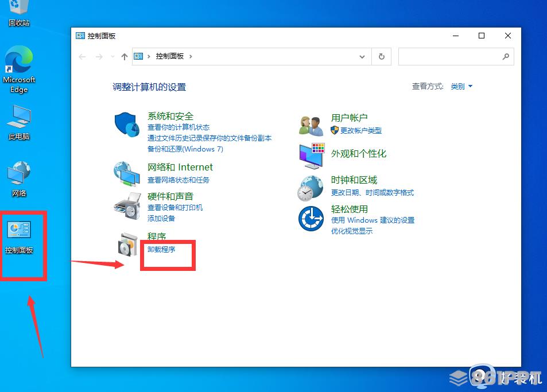547x392 pixels.
Task: Click 通过文件历史记录保存你的文件备份副本 link
Action: pyautogui.click(x=210, y=138)
